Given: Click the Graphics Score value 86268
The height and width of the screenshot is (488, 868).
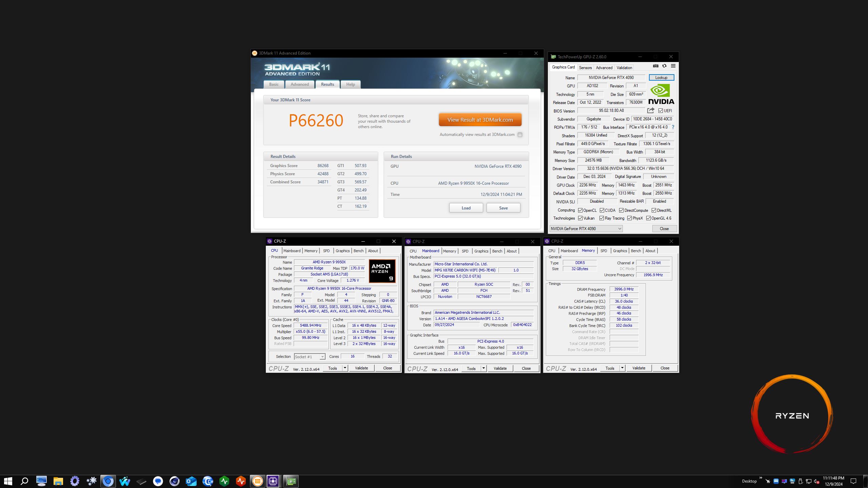Looking at the screenshot, I should (x=323, y=166).
